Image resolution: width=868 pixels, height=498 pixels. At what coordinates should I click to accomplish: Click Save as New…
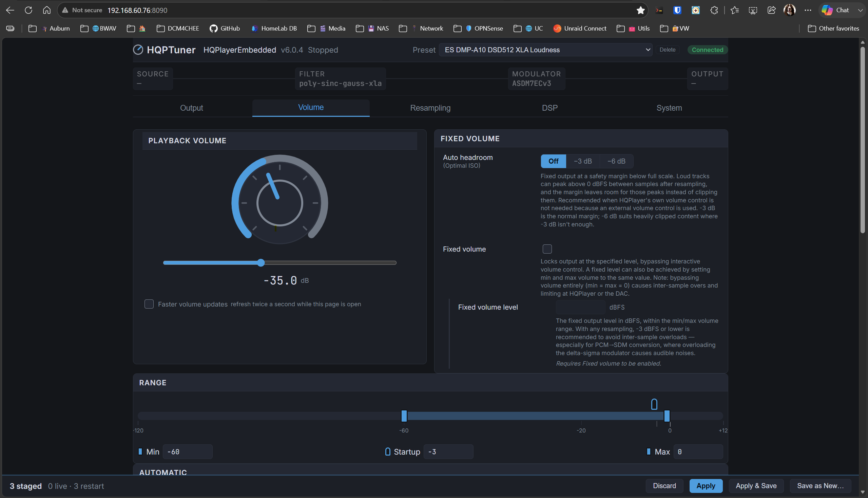pos(820,486)
